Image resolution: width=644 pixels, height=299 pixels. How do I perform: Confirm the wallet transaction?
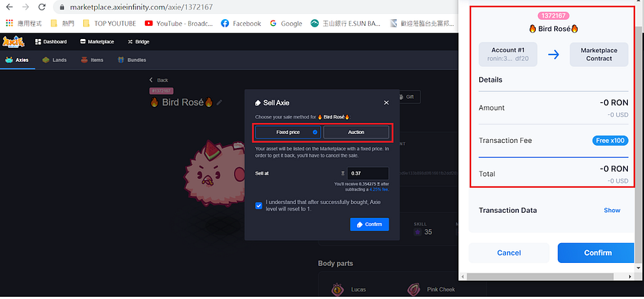[x=598, y=253]
